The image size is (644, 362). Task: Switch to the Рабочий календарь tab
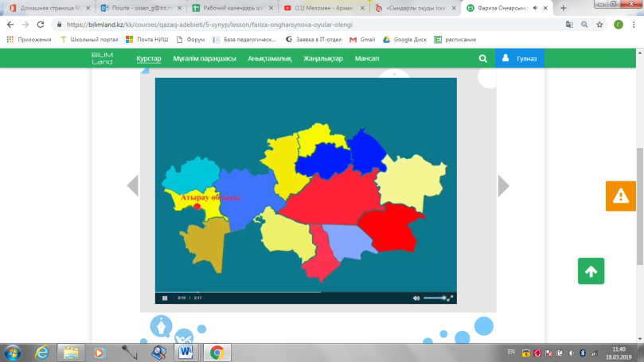click(x=232, y=8)
